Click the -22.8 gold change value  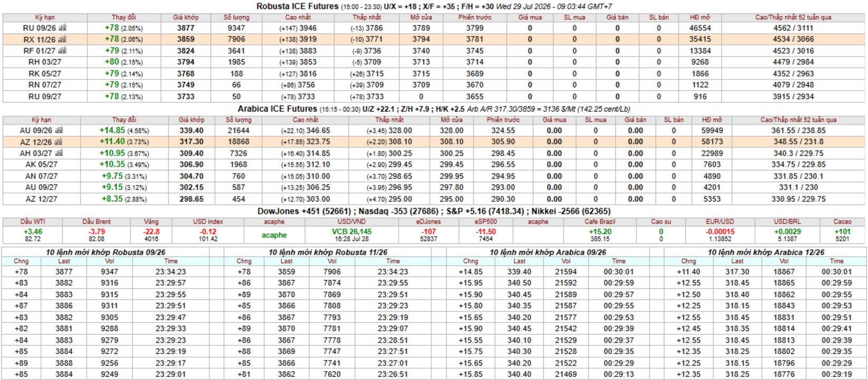(151, 231)
